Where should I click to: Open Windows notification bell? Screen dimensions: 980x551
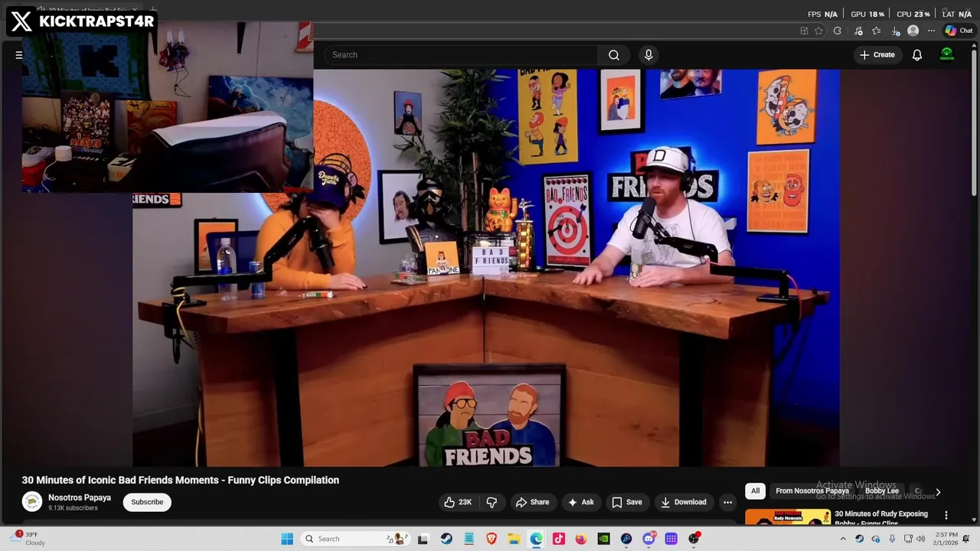click(966, 539)
